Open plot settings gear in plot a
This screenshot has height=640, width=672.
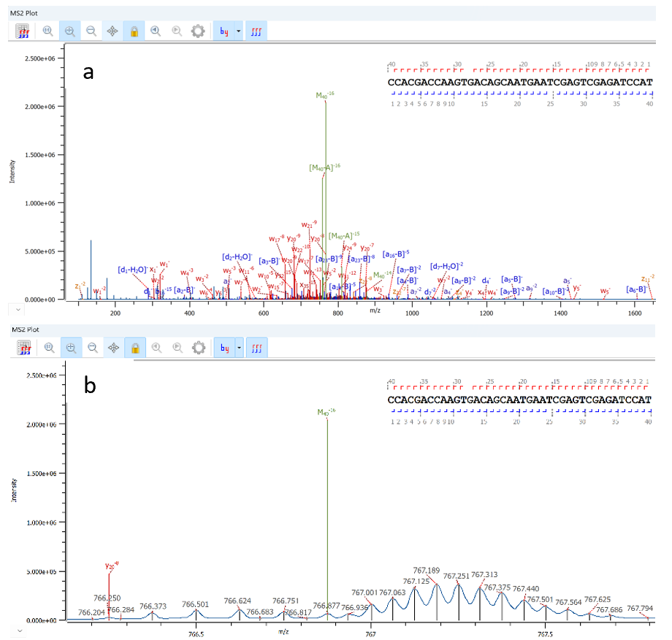pos(198,31)
